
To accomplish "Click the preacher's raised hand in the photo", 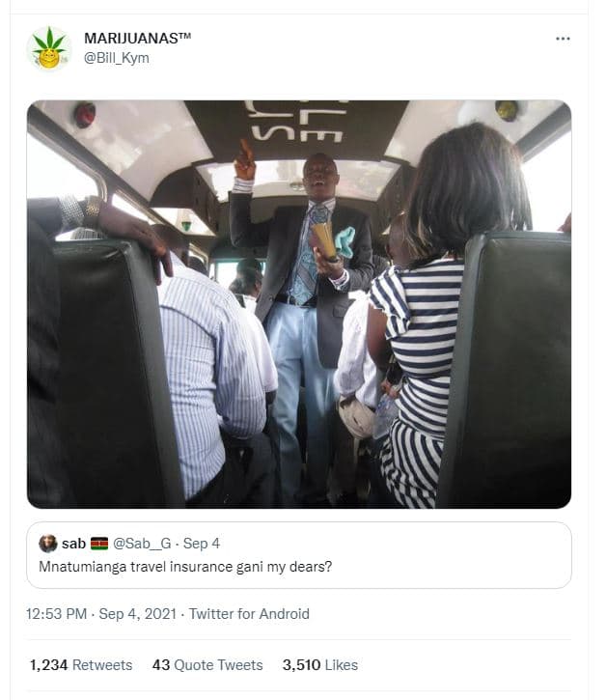I will [x=246, y=157].
